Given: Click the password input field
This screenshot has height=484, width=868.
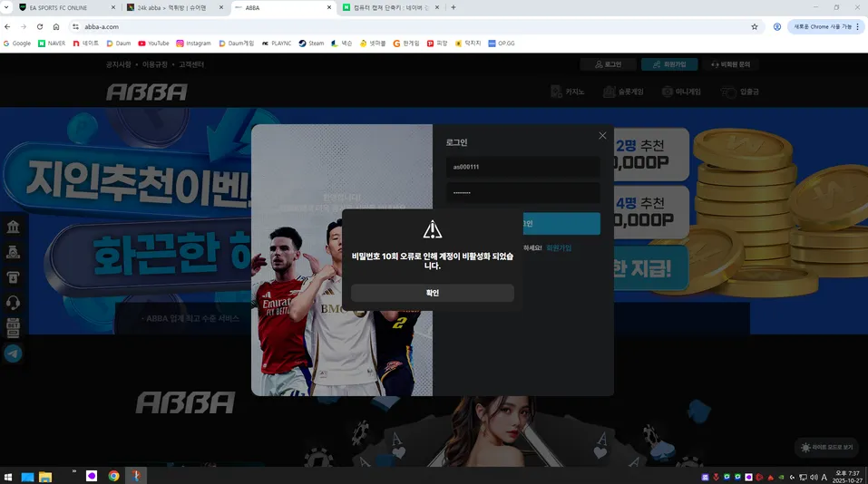Looking at the screenshot, I should coord(523,192).
